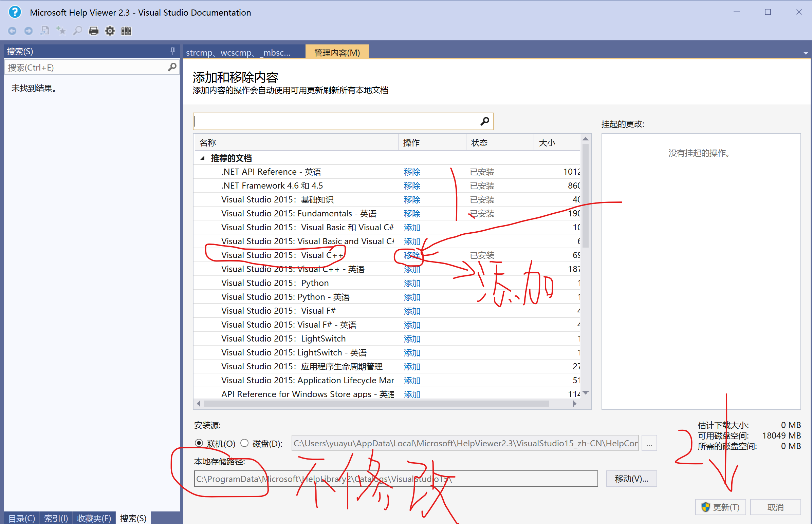Click magnifier in the 搜索(Ctrl+E) box

pos(172,67)
